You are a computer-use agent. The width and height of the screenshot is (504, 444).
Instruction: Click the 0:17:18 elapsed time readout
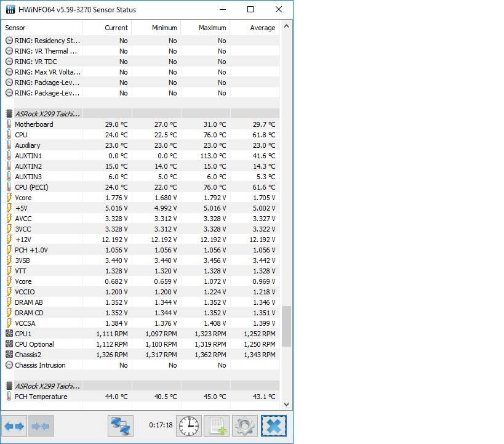coord(161,425)
